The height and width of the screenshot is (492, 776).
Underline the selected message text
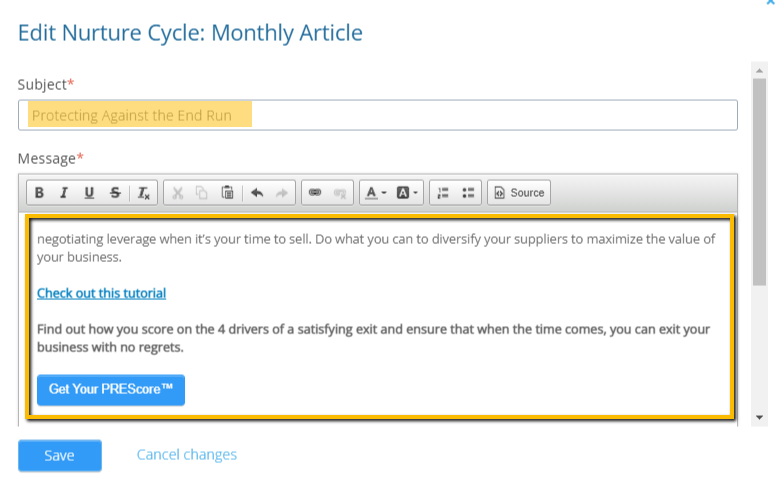coord(89,193)
